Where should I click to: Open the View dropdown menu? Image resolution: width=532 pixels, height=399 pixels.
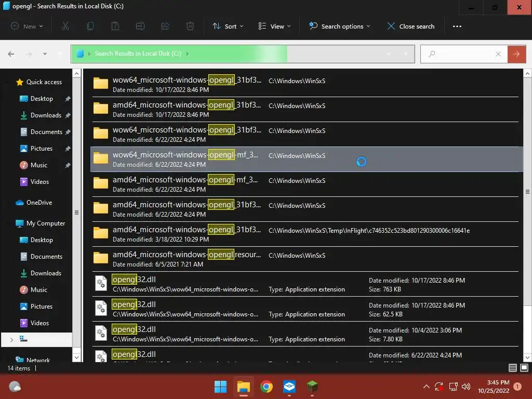[274, 26]
